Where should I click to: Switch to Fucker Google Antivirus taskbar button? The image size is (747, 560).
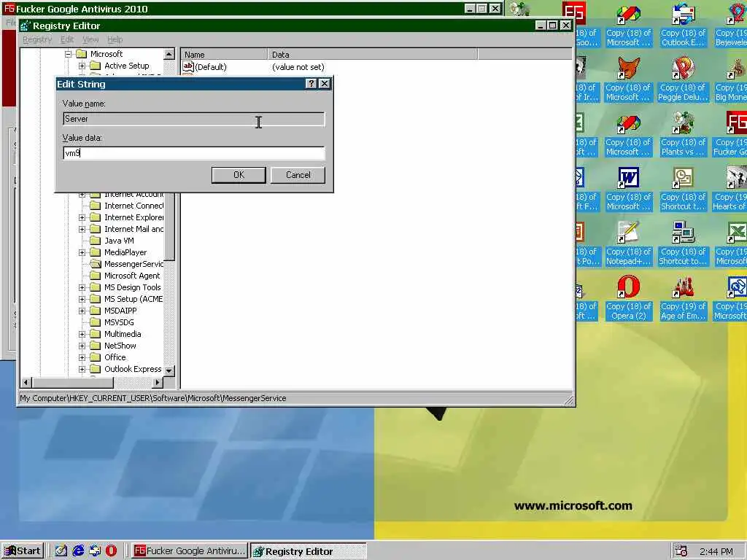point(190,551)
